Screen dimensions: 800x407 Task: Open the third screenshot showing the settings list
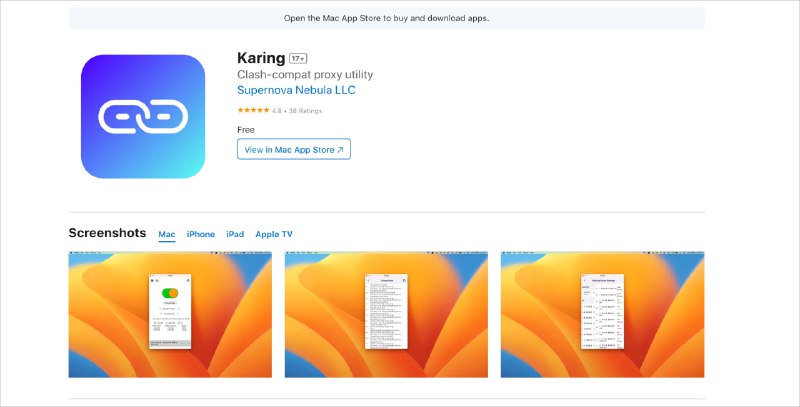[x=602, y=314]
